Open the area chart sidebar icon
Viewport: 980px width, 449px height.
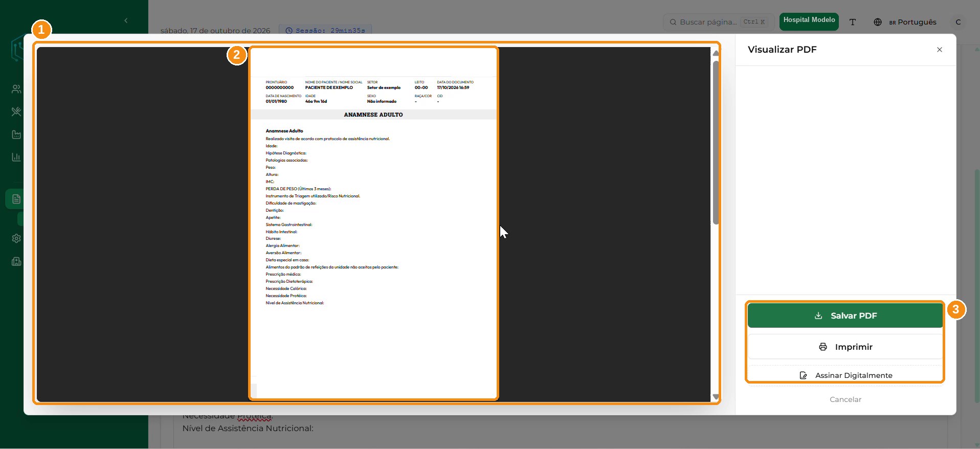coord(16,134)
